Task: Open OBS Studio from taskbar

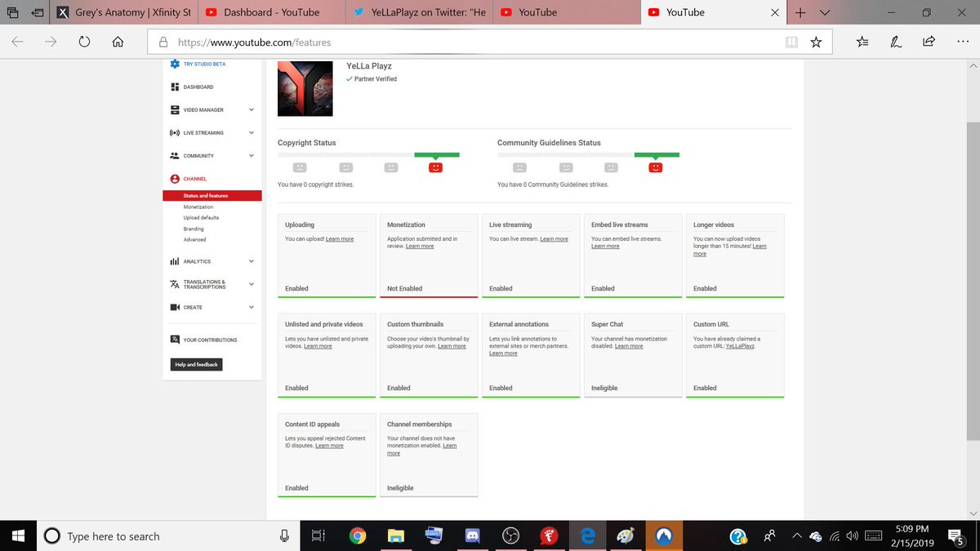Action: (x=510, y=535)
